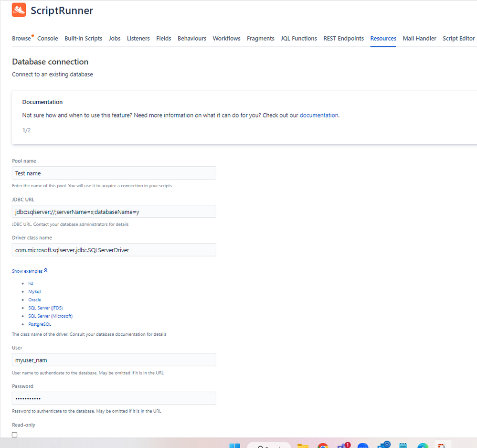
Task: Switch to the Console tab
Action: click(47, 38)
